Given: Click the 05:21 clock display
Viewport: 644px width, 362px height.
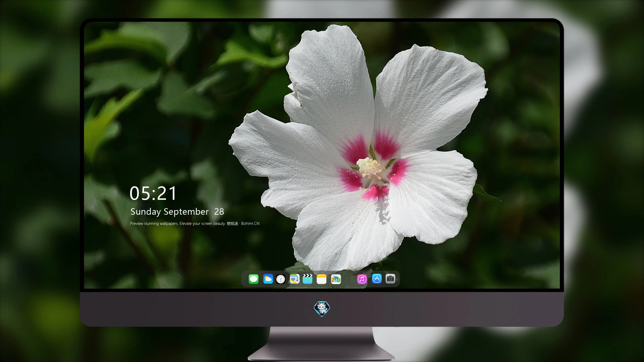Looking at the screenshot, I should (153, 193).
